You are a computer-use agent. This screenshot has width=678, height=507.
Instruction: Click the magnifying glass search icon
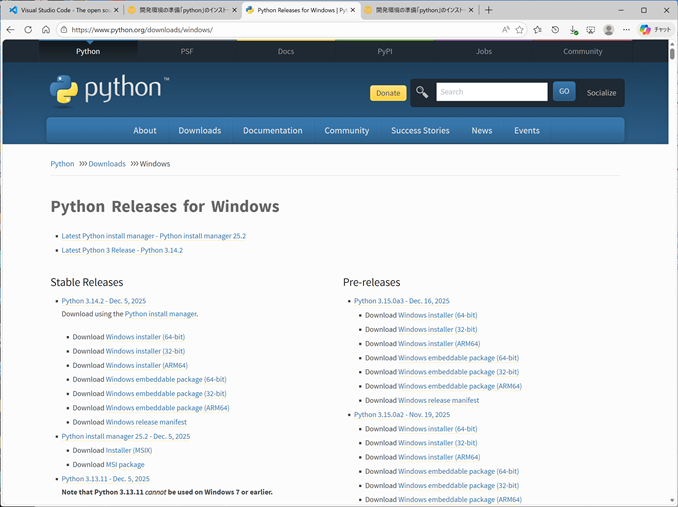click(x=422, y=92)
